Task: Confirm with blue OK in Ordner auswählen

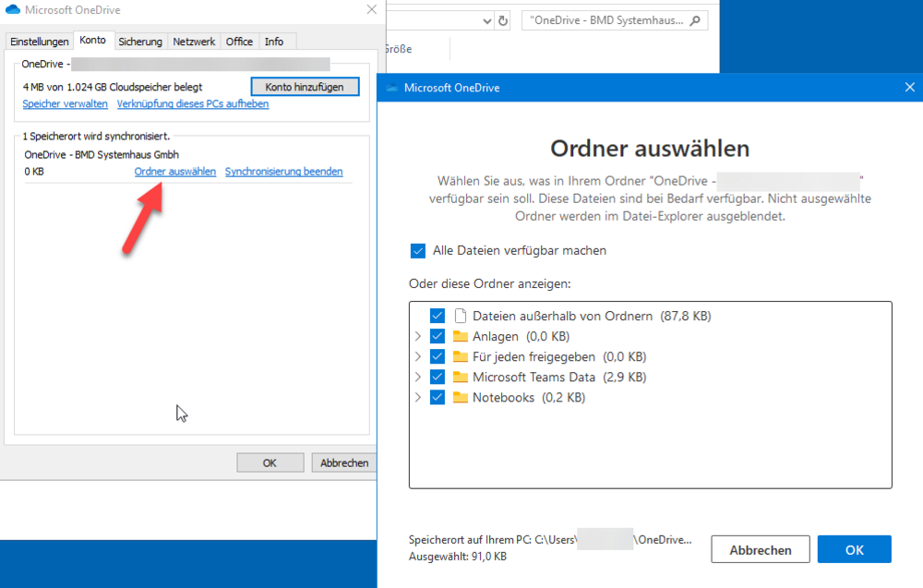Action: point(854,550)
